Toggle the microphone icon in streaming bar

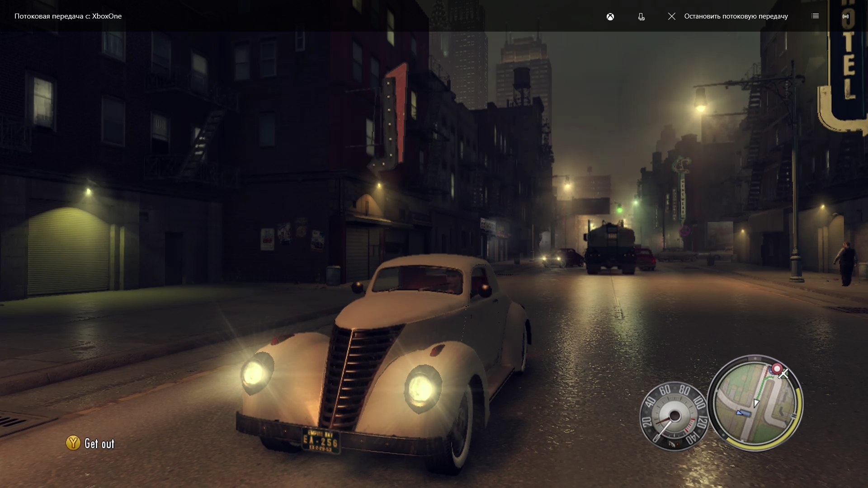(641, 17)
